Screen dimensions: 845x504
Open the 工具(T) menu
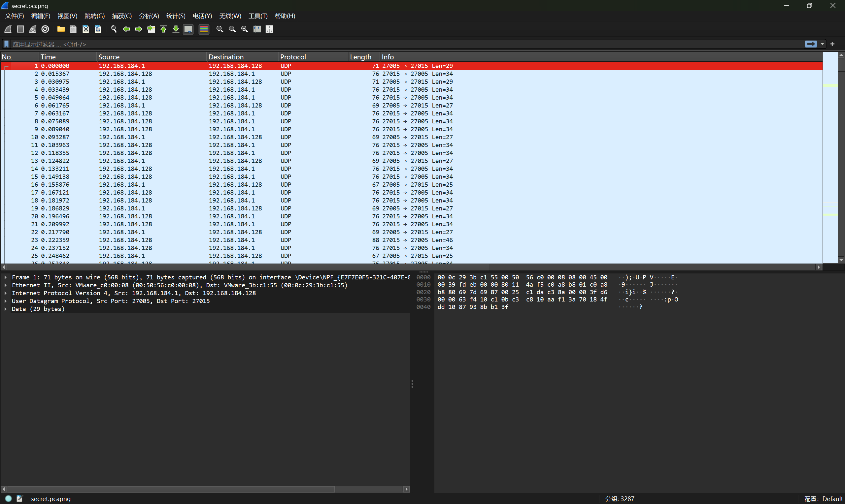click(x=258, y=16)
